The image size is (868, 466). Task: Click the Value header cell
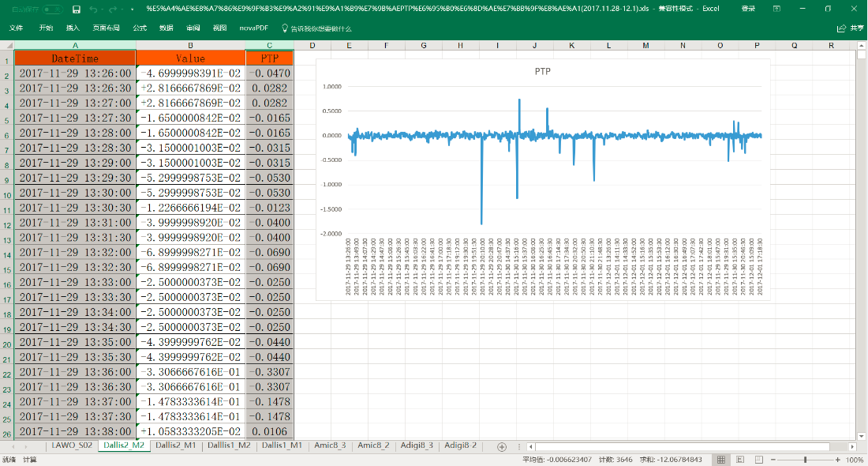[190, 58]
